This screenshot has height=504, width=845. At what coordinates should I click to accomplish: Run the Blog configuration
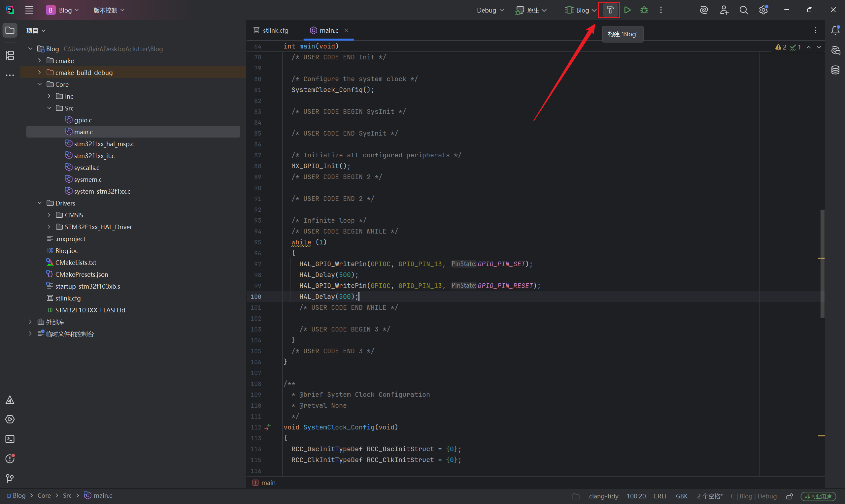627,10
